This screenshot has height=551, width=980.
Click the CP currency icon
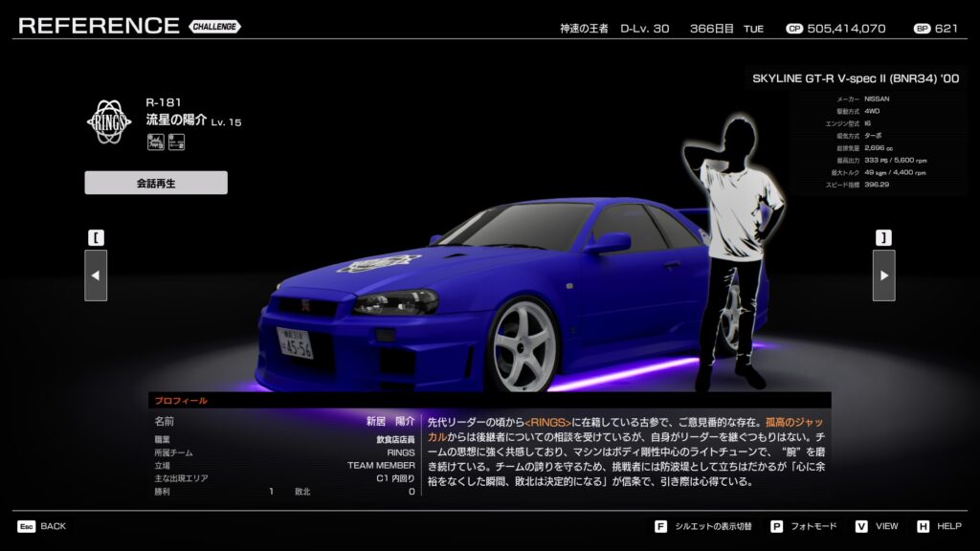[793, 29]
